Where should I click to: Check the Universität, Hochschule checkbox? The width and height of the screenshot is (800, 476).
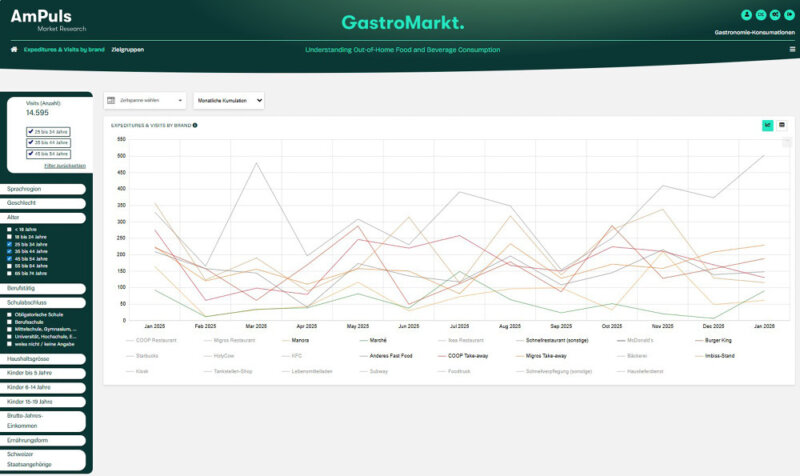point(9,337)
